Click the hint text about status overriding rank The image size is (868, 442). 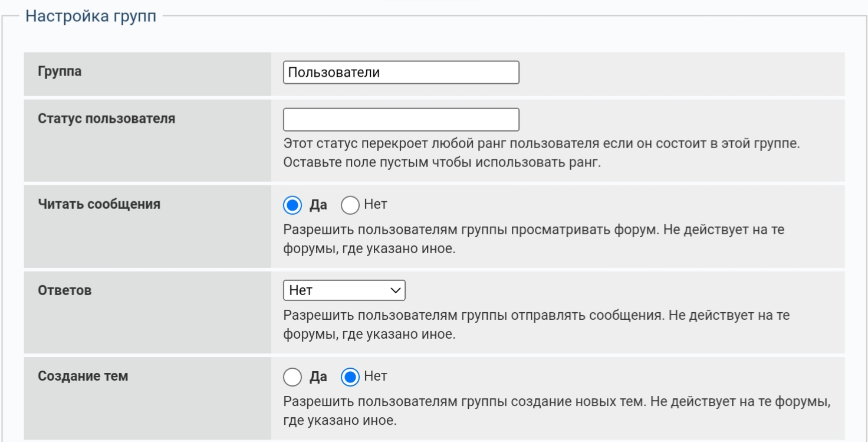[x=541, y=153]
